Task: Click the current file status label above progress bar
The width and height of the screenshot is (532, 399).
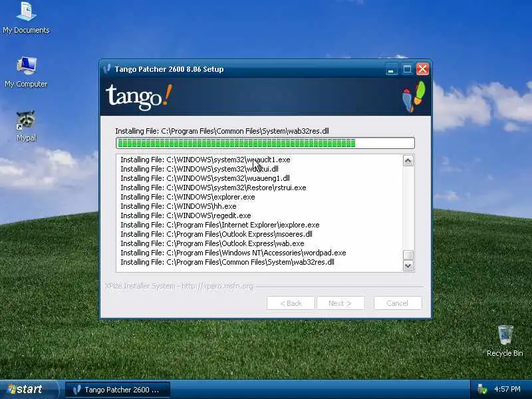Action: tap(222, 131)
